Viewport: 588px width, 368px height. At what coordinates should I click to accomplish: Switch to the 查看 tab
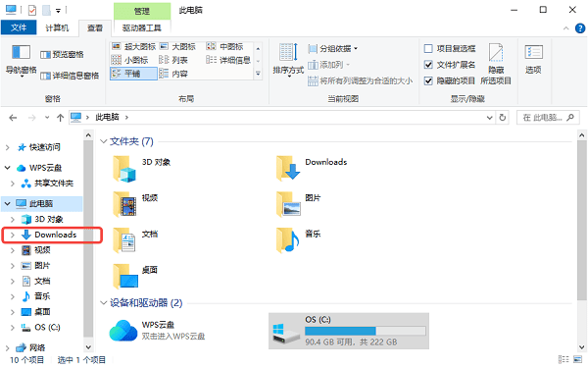pyautogui.click(x=95, y=27)
